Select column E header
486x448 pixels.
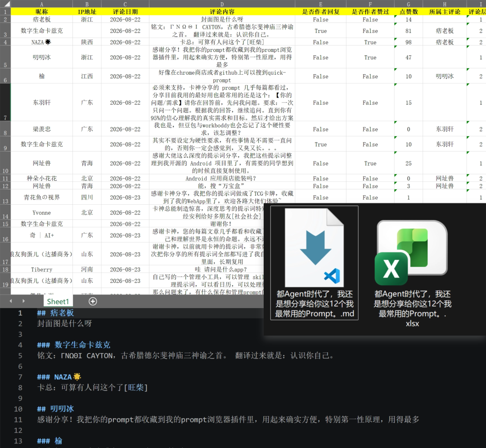pos(320,4)
